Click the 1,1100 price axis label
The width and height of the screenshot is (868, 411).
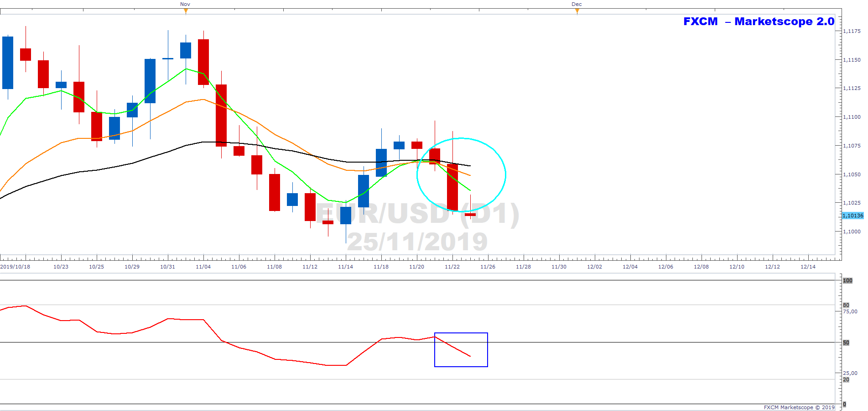point(852,117)
